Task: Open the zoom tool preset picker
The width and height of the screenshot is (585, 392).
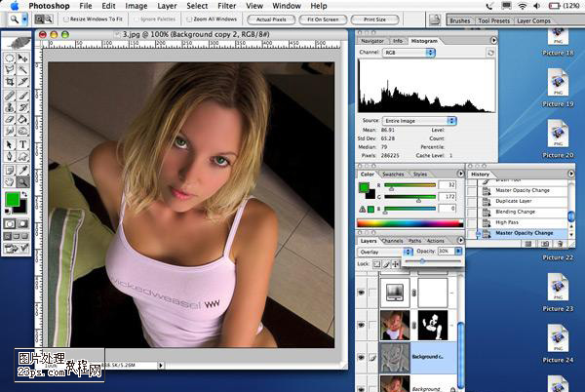Action: pos(24,20)
